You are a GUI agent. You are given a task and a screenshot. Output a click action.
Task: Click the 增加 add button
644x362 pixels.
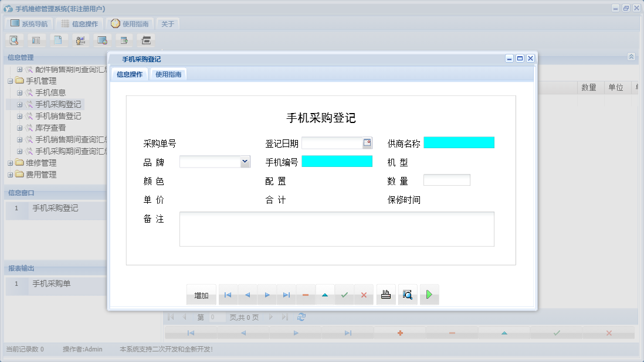coord(201,295)
